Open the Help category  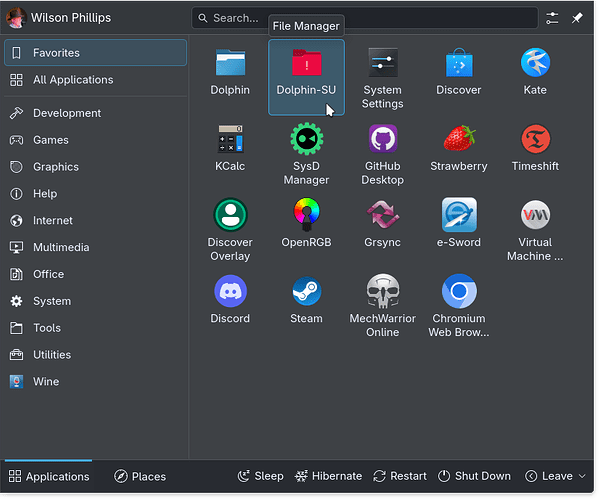tap(95, 194)
